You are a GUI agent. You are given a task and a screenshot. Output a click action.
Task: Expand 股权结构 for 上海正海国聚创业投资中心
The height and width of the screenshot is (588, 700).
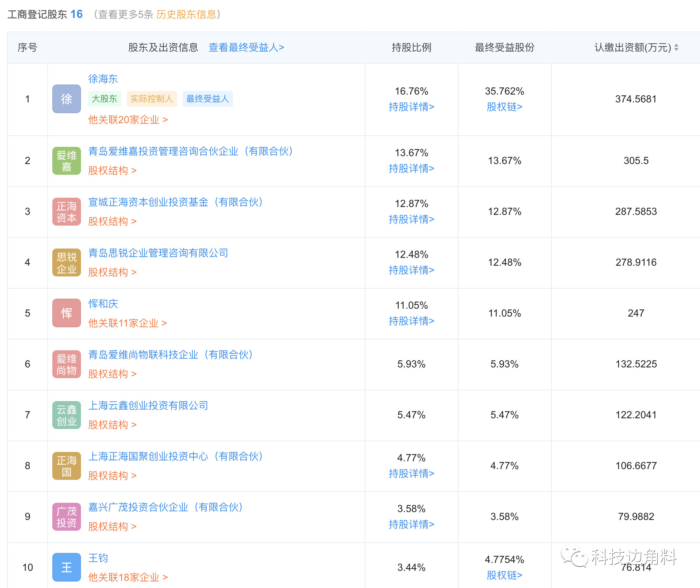coord(112,476)
